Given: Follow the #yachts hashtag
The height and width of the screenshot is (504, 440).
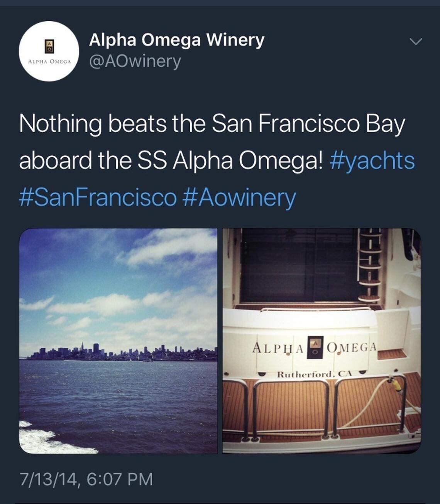Looking at the screenshot, I should click(x=372, y=160).
